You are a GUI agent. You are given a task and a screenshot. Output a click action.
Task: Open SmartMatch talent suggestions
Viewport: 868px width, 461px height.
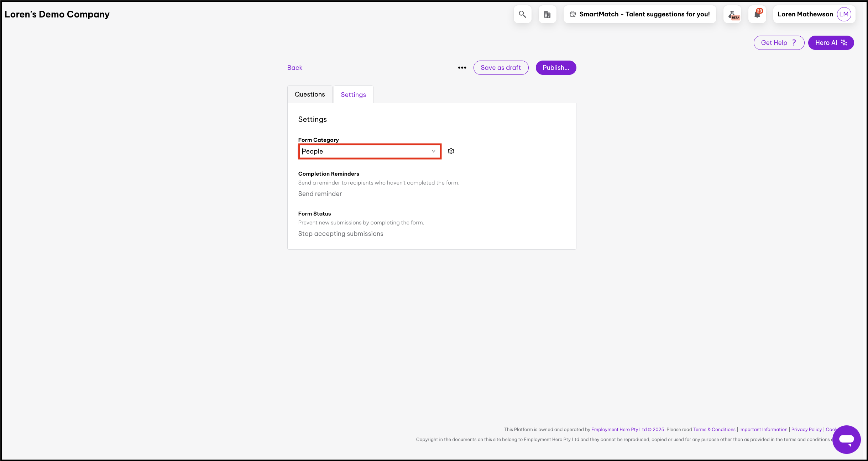639,14
